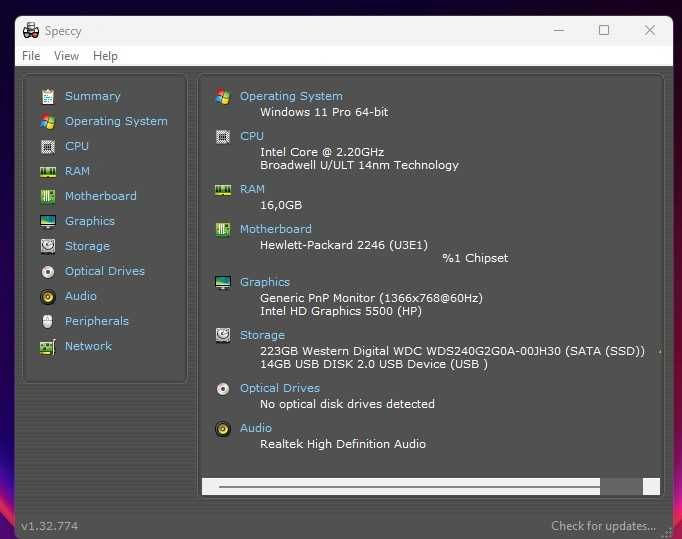This screenshot has height=539, width=682.
Task: View Storage details from sidebar
Action: pos(87,246)
